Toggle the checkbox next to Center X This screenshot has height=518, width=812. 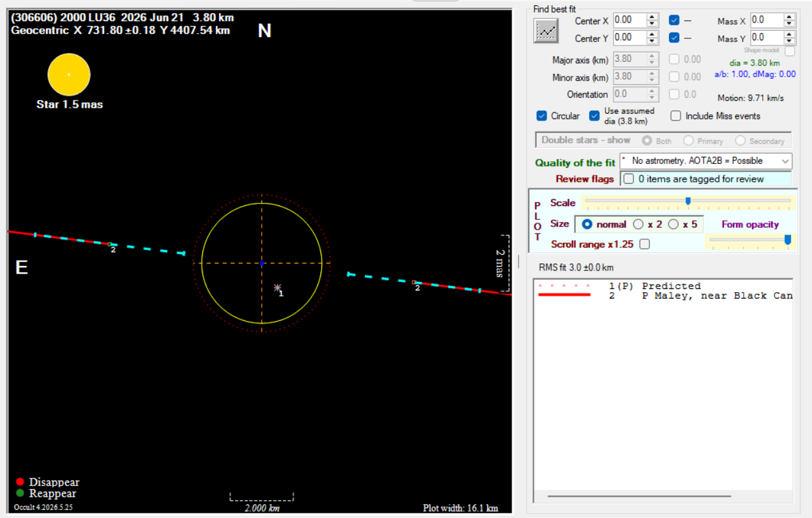[674, 20]
